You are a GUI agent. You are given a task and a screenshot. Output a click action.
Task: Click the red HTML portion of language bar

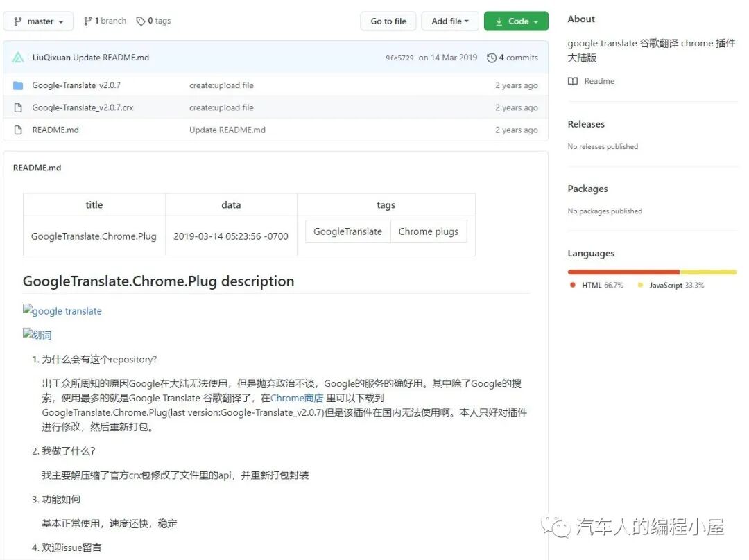[x=623, y=272]
